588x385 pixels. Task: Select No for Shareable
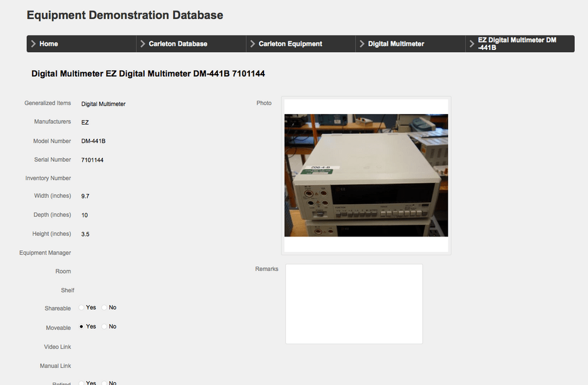point(103,308)
